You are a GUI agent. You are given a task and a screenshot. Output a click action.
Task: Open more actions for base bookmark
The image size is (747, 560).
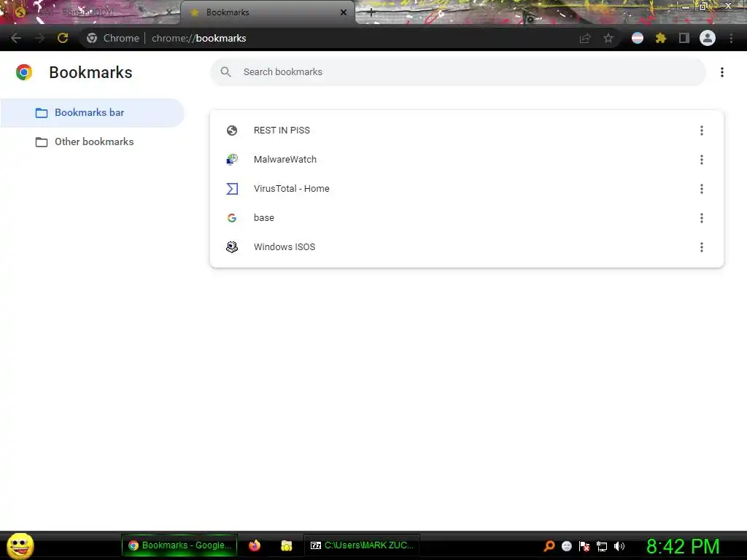[701, 217]
